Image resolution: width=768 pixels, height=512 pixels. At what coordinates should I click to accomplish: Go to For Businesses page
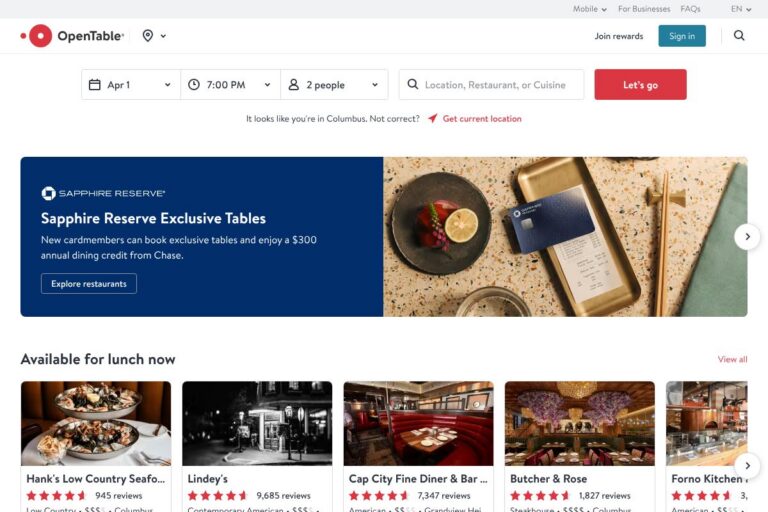pos(644,9)
